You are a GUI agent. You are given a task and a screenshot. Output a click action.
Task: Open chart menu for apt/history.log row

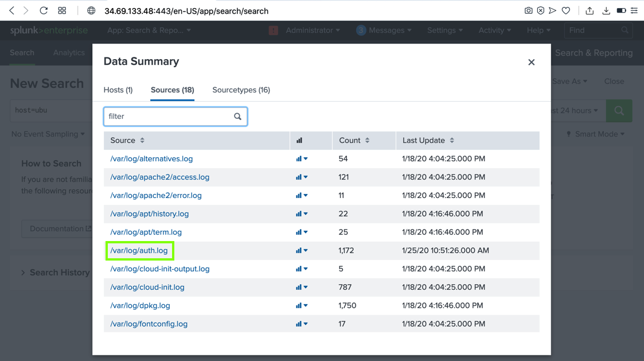(x=302, y=214)
